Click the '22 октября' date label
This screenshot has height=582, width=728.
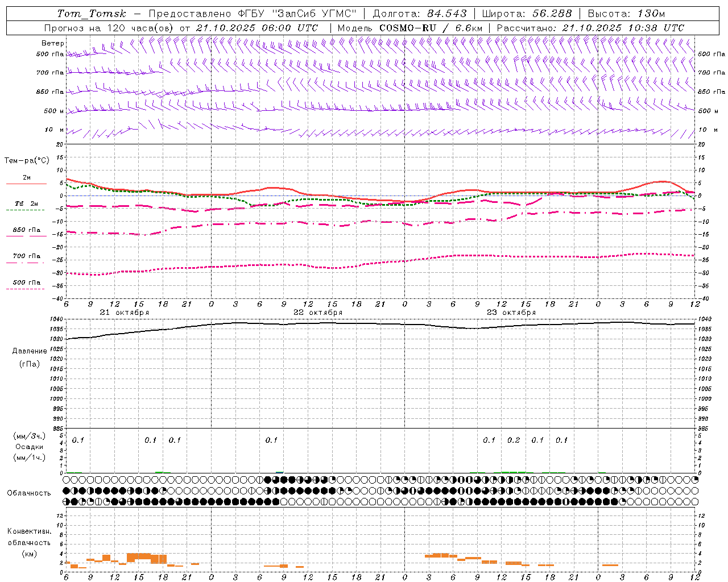318,313
